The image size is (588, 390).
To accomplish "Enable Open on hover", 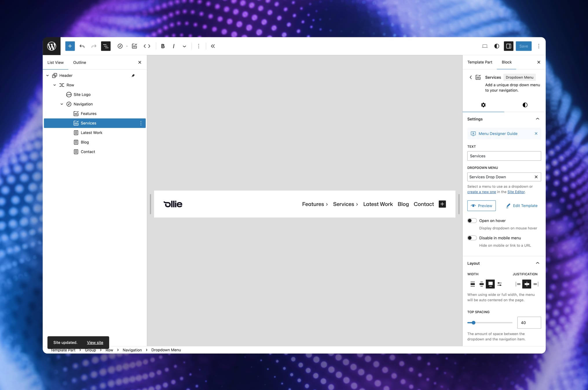I will coord(472,220).
